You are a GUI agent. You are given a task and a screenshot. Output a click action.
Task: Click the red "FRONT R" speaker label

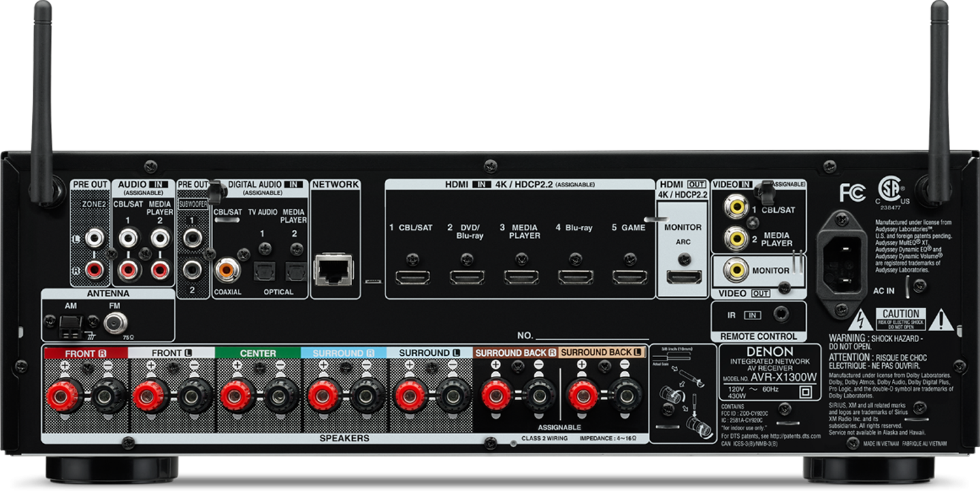click(x=86, y=353)
